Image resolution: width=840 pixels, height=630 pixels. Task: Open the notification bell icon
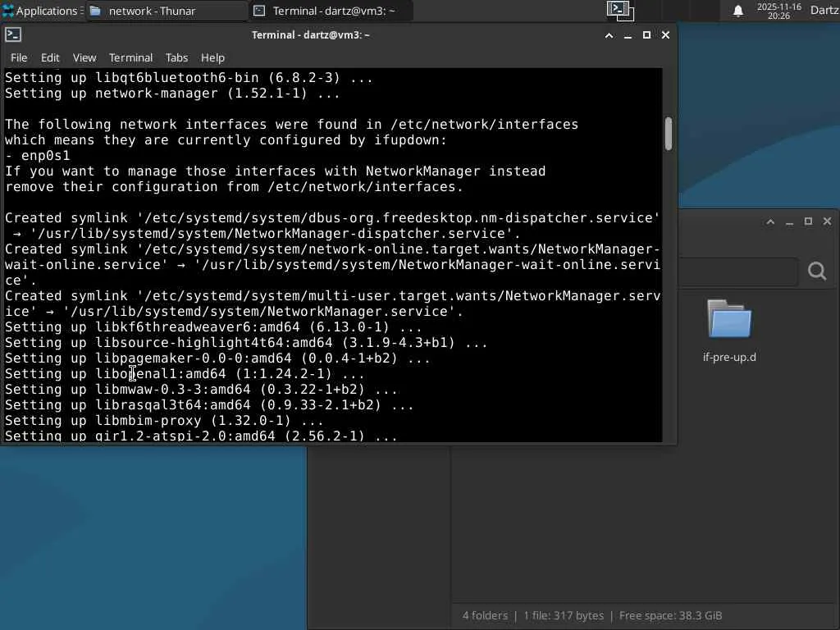click(x=737, y=11)
